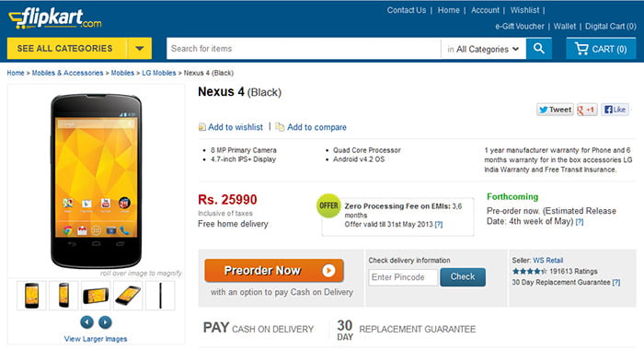Image resolution: width=644 pixels, height=351 pixels.
Task: Click help mark after offer validity date
Action: (439, 224)
